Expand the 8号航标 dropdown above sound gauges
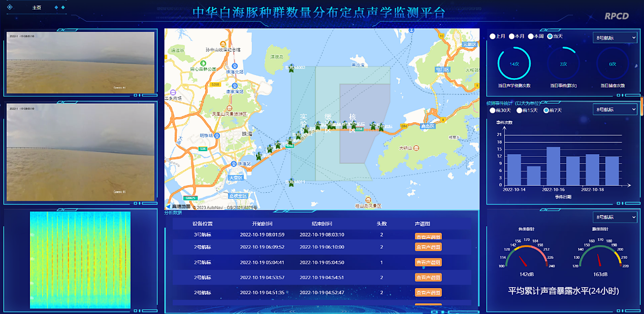The width and height of the screenshot is (644, 314). (615, 217)
